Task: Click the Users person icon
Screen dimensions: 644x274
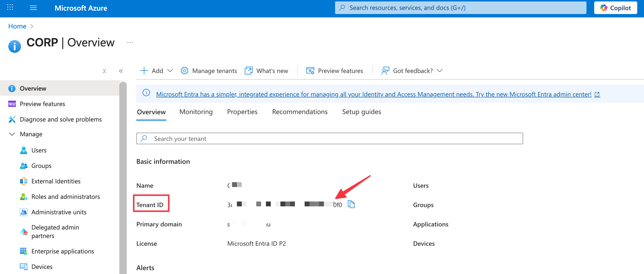Action: tap(23, 150)
